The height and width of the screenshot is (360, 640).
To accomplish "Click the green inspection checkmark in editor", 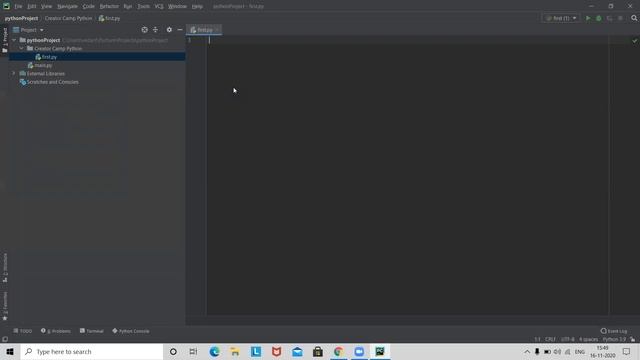I will (x=634, y=41).
